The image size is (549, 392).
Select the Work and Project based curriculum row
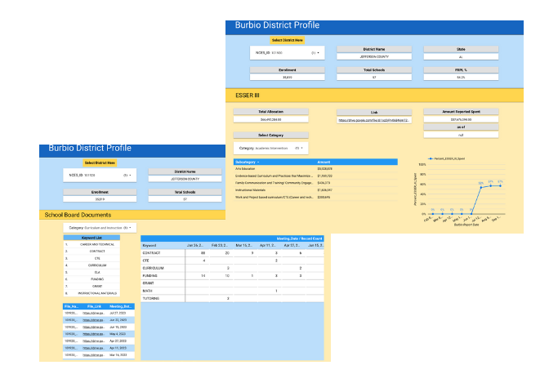[315, 198]
